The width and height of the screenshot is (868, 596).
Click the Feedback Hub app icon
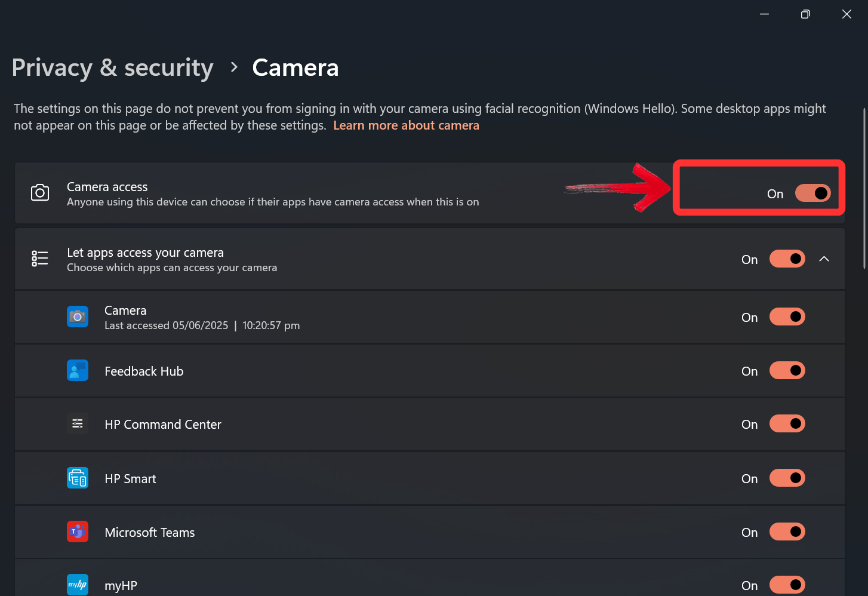click(x=77, y=370)
